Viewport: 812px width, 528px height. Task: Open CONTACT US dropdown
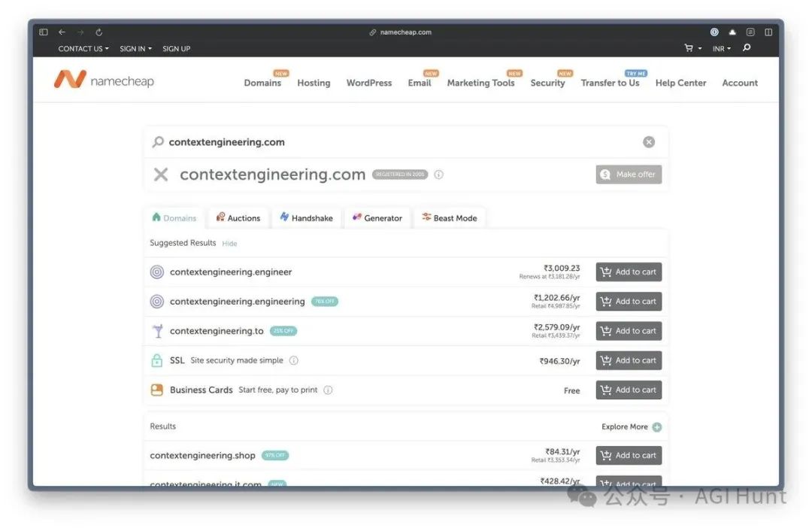(x=83, y=49)
